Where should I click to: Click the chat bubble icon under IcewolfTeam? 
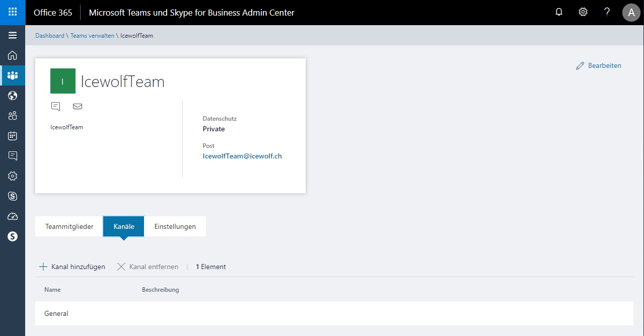pos(56,106)
